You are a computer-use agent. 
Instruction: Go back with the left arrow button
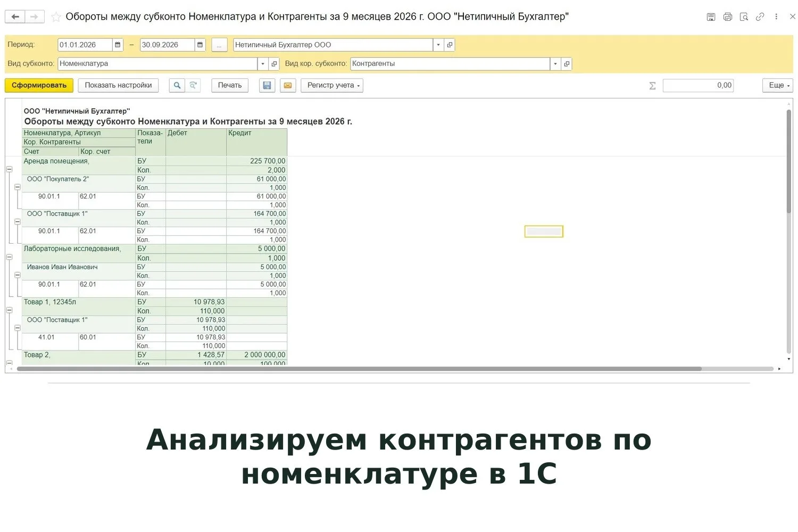(15, 17)
